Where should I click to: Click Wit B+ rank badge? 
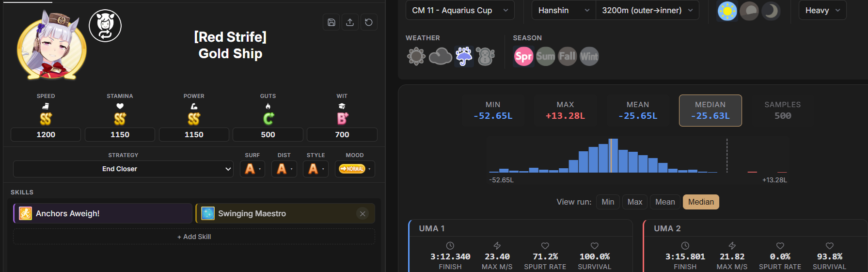pyautogui.click(x=342, y=119)
